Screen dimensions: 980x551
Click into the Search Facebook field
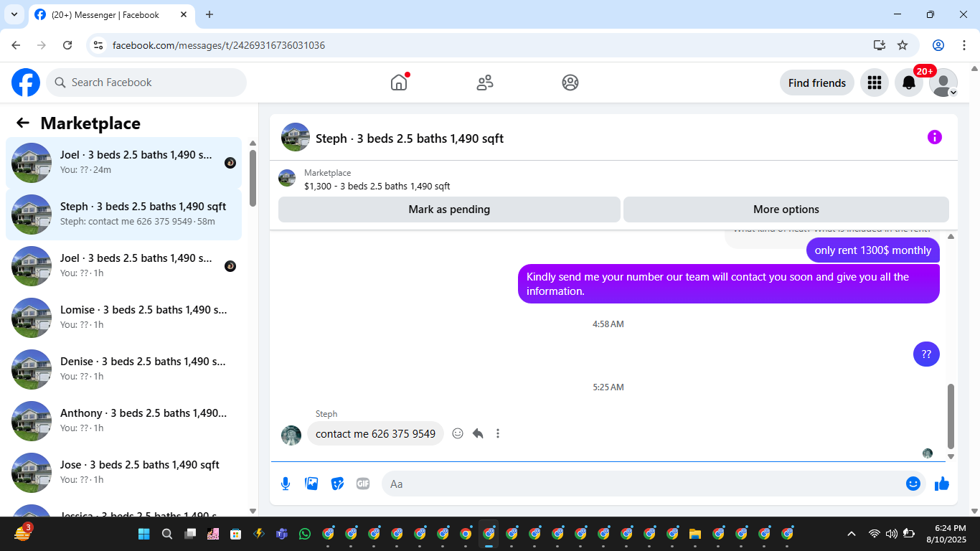(146, 83)
